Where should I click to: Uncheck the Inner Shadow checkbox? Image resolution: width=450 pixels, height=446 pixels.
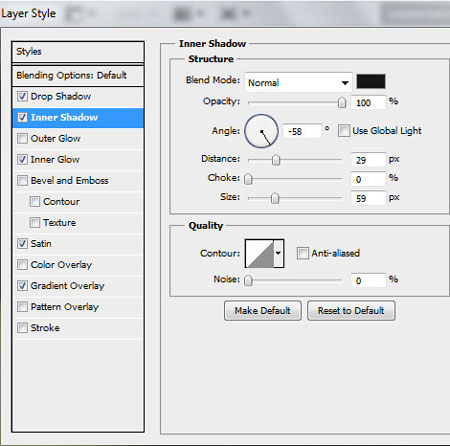point(22,118)
